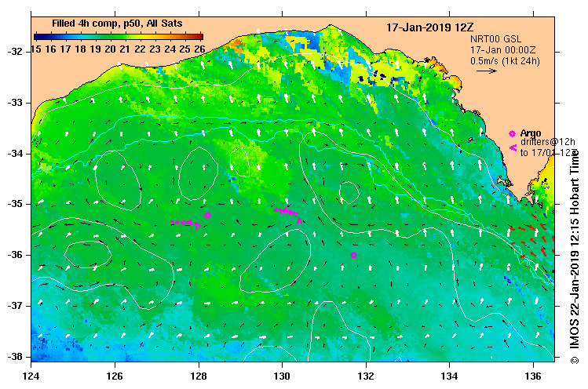The image size is (588, 389).
Task: Click the magenta drifter track near 130E
Action: [x=288, y=214]
